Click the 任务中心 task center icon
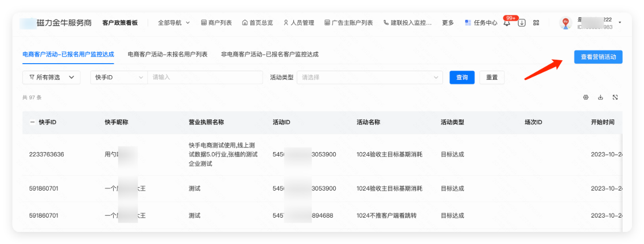 pyautogui.click(x=468, y=23)
